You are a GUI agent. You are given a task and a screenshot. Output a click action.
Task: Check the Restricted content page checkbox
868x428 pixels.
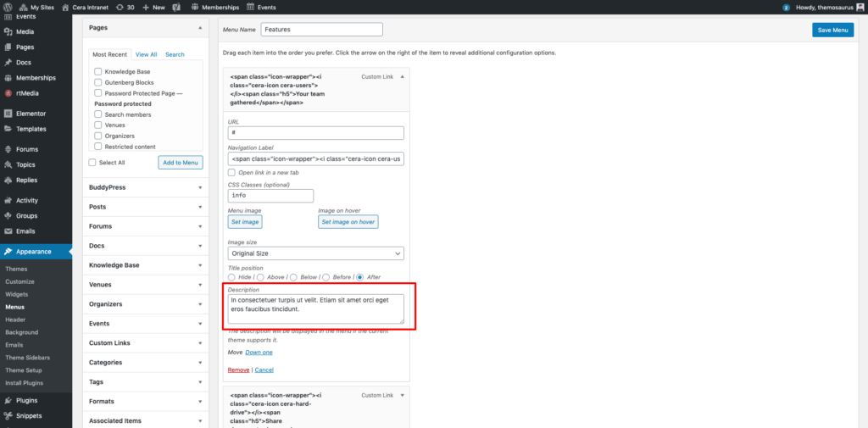click(x=98, y=146)
